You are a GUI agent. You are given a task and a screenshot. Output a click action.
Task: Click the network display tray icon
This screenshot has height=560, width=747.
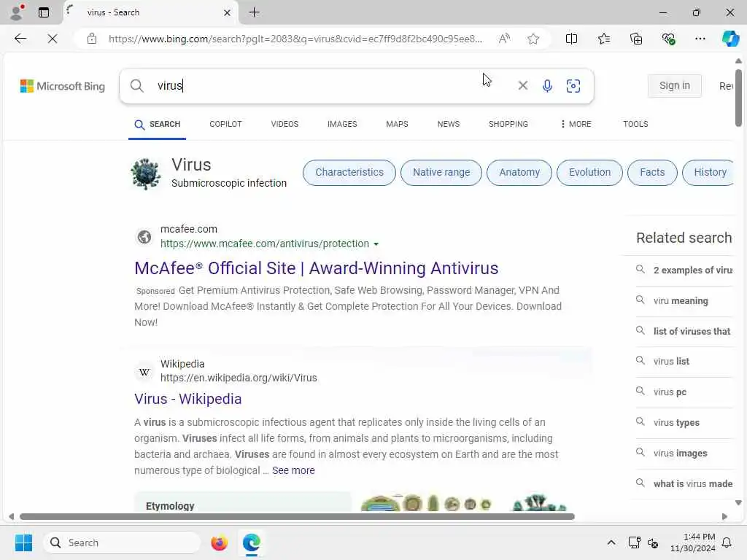pyautogui.click(x=634, y=542)
